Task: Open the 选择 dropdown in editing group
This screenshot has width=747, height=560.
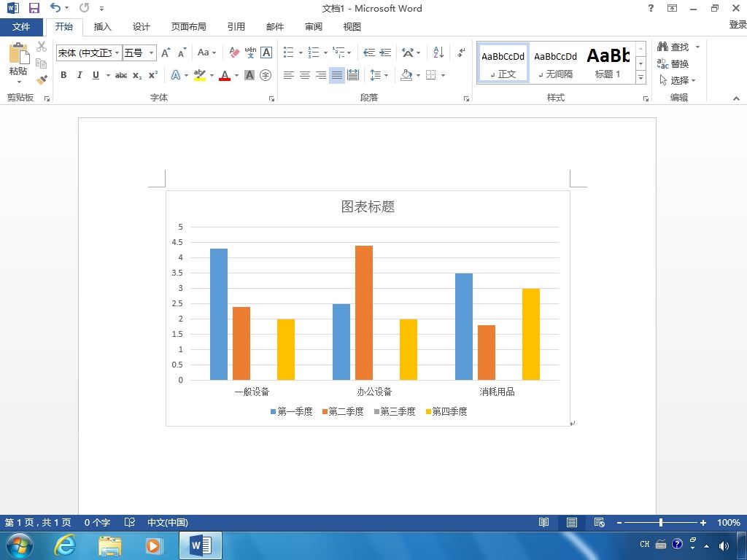Action: point(678,80)
